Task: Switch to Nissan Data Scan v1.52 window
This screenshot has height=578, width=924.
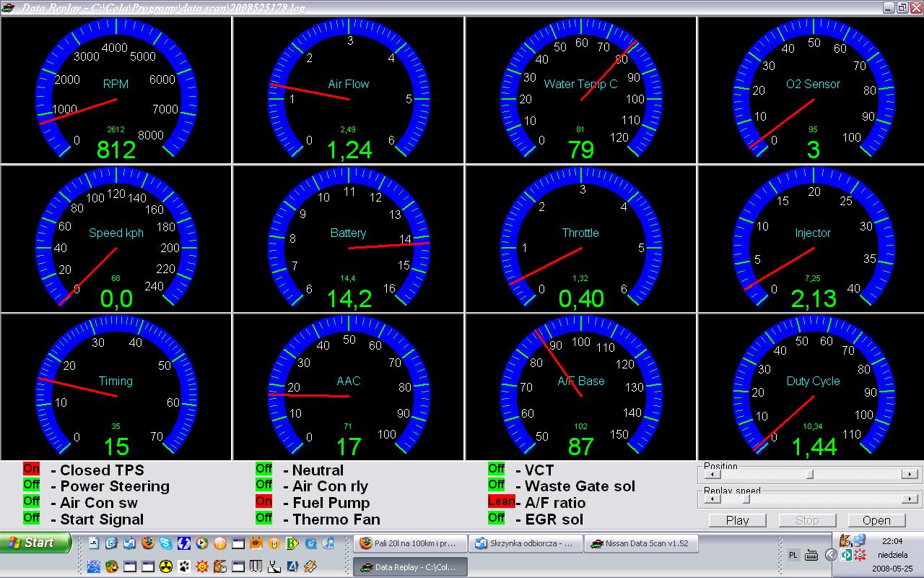Action: (x=641, y=544)
